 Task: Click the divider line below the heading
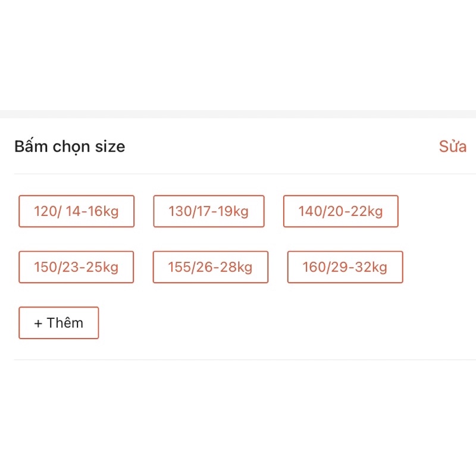[238, 174]
